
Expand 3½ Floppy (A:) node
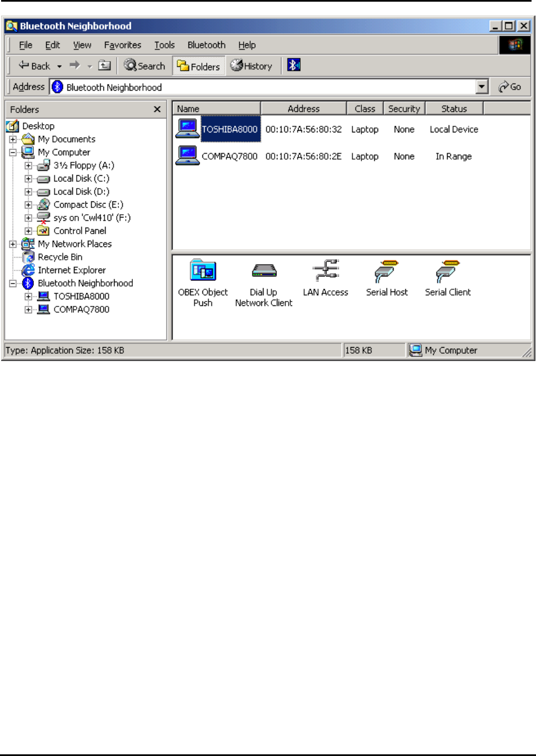tap(28, 165)
